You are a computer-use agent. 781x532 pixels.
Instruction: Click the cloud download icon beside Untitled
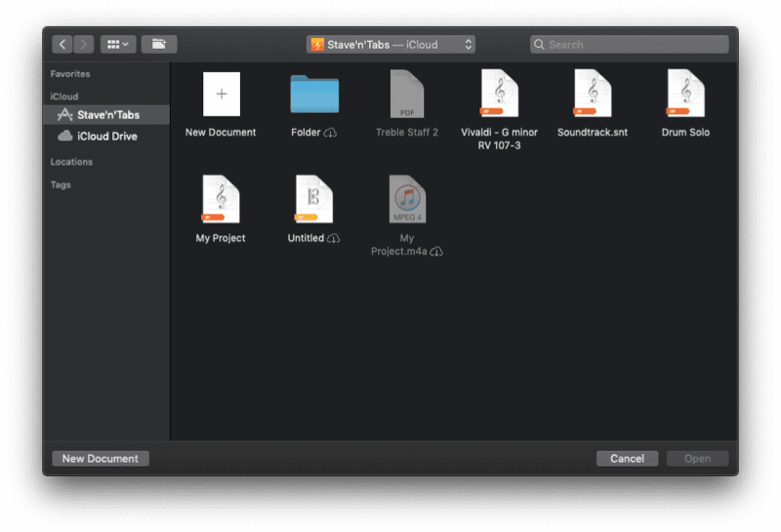coord(333,238)
